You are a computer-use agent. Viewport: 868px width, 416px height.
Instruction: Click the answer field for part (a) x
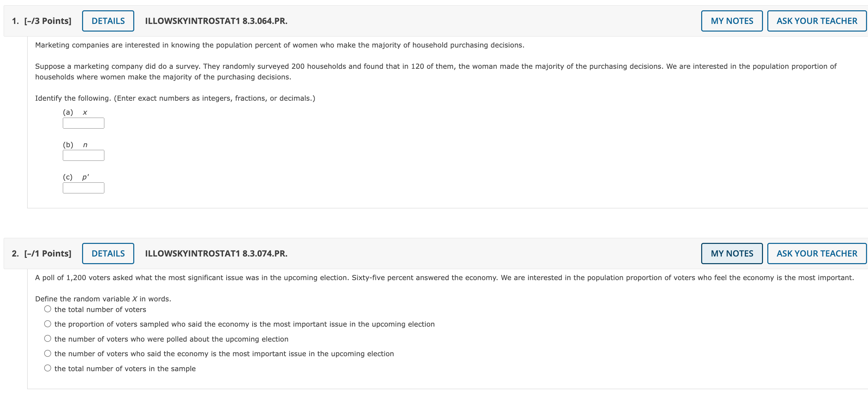83,123
